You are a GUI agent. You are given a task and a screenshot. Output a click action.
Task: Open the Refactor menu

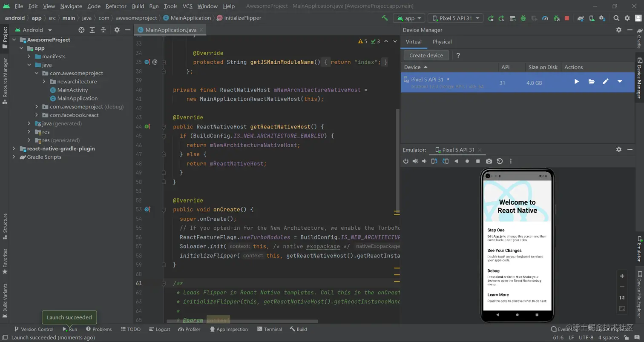coord(116,6)
